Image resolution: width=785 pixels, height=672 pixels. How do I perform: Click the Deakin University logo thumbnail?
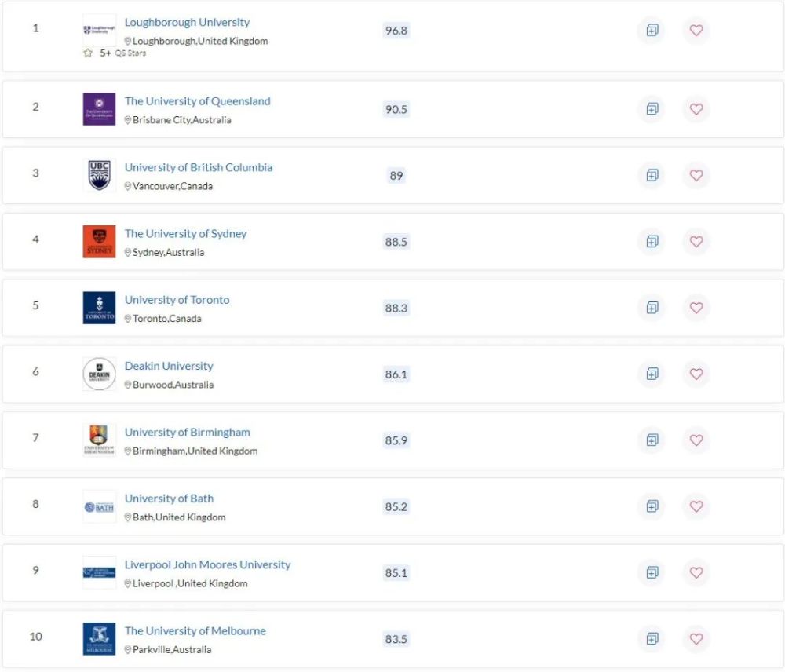click(x=99, y=374)
